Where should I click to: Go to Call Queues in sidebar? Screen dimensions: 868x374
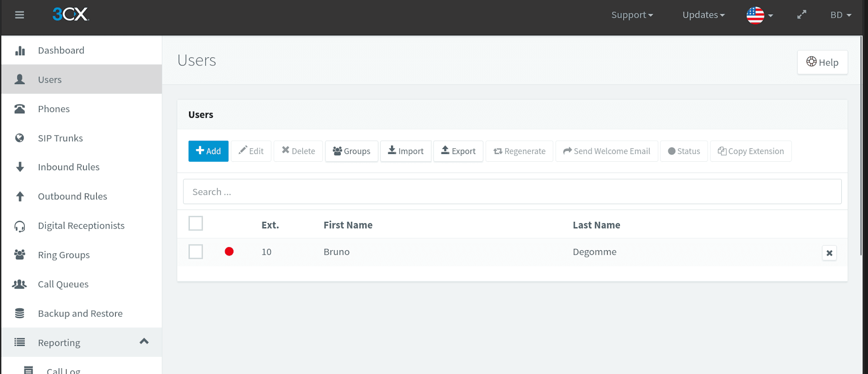[x=63, y=284]
